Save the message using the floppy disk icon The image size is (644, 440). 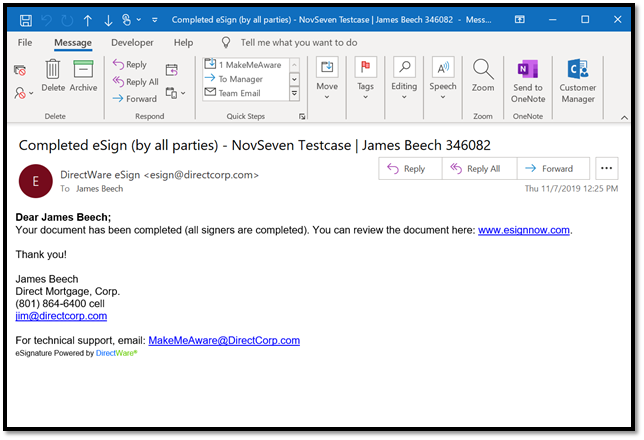(26, 20)
